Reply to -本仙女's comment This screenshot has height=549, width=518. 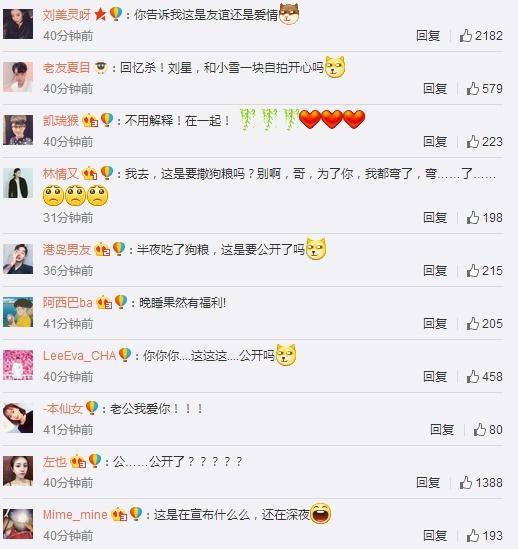pos(442,430)
